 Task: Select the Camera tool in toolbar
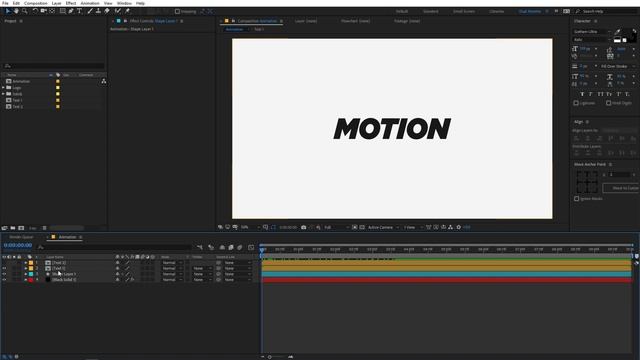tap(44, 11)
